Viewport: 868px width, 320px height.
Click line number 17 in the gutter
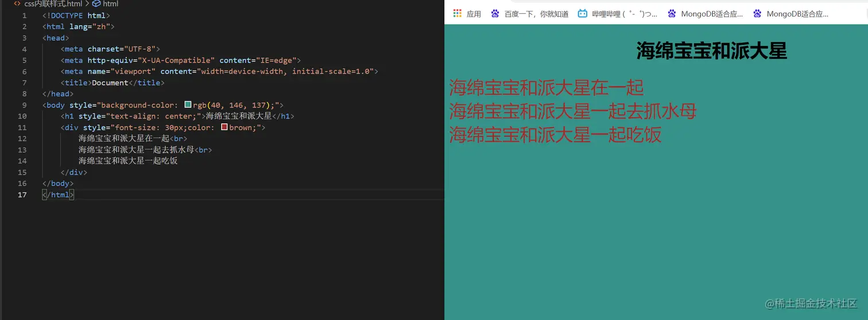point(22,194)
